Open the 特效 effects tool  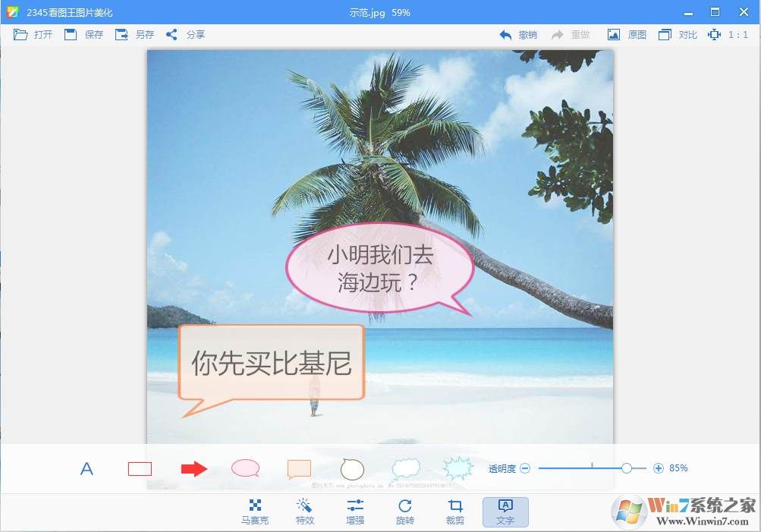point(305,512)
